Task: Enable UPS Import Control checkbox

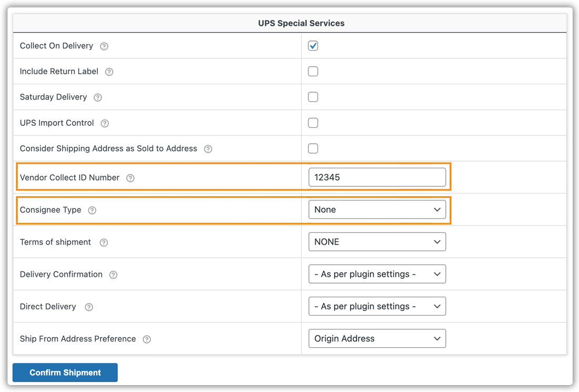Action: pos(313,123)
